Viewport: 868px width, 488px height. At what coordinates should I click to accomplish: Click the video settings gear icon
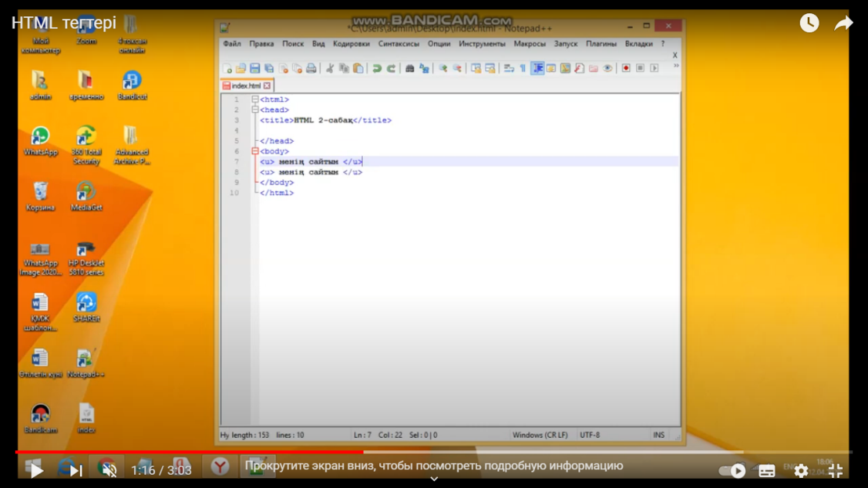pyautogui.click(x=801, y=471)
